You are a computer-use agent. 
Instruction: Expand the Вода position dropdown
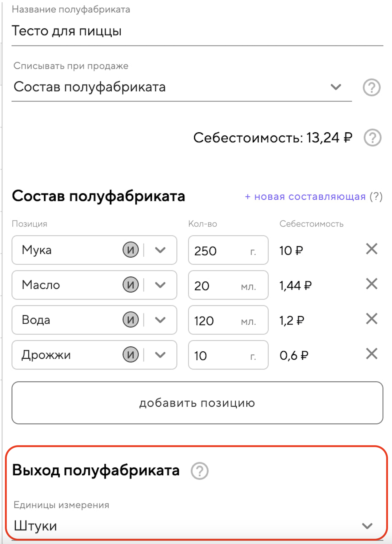click(x=160, y=320)
